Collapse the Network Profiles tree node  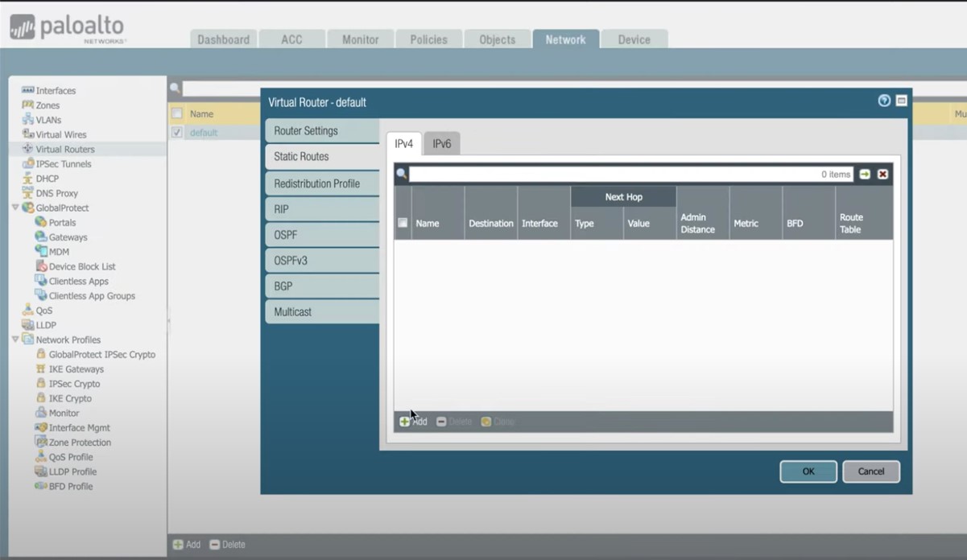15,340
